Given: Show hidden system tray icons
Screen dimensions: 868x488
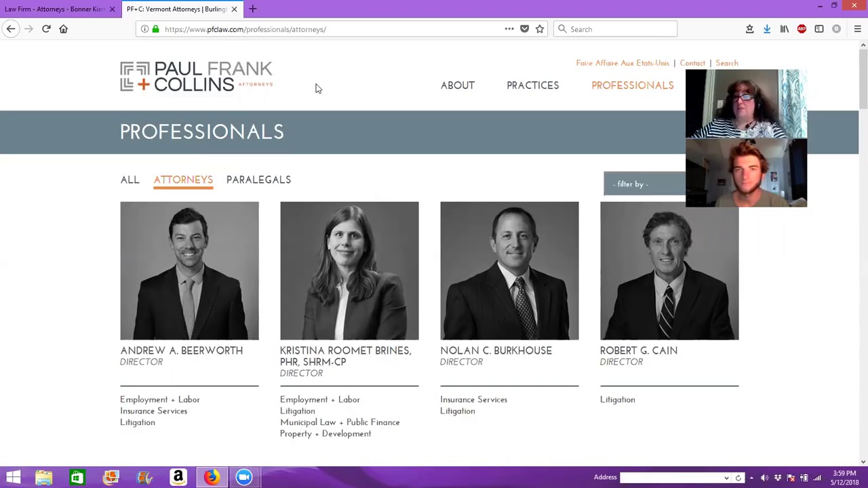Looking at the screenshot, I should (751, 478).
